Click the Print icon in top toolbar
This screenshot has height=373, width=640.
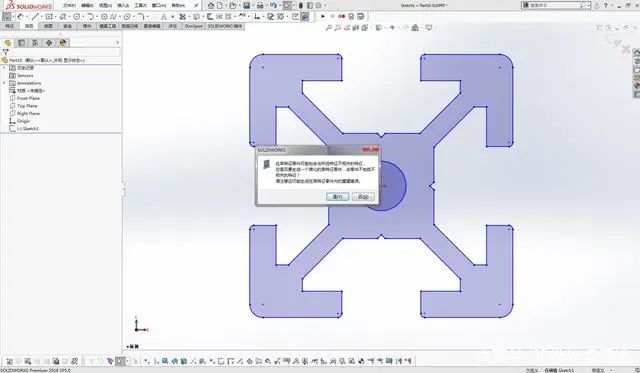point(260,6)
